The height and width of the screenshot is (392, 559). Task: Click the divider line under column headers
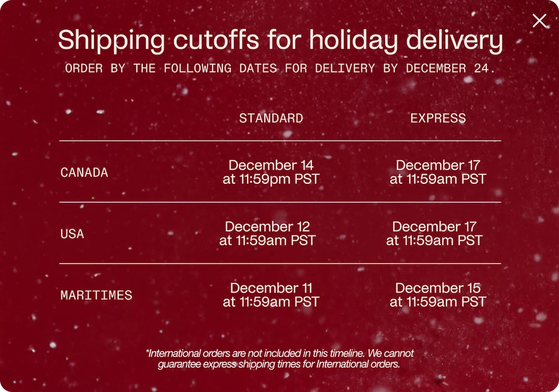[x=280, y=141]
